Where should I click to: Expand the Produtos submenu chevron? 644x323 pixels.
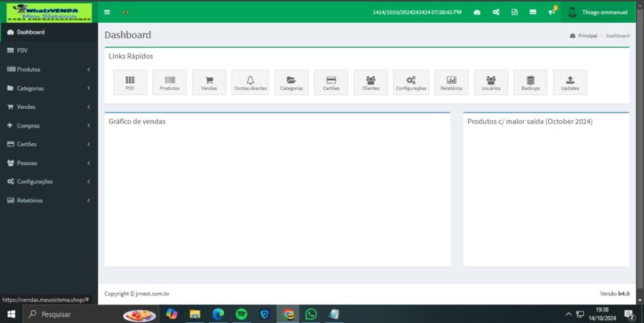89,69
